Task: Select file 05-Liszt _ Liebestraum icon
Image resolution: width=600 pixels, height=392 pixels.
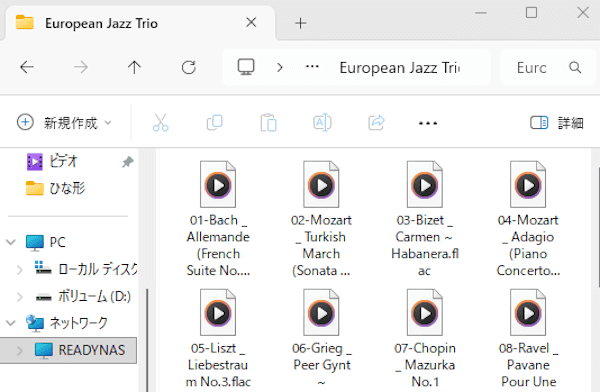Action: tap(218, 312)
